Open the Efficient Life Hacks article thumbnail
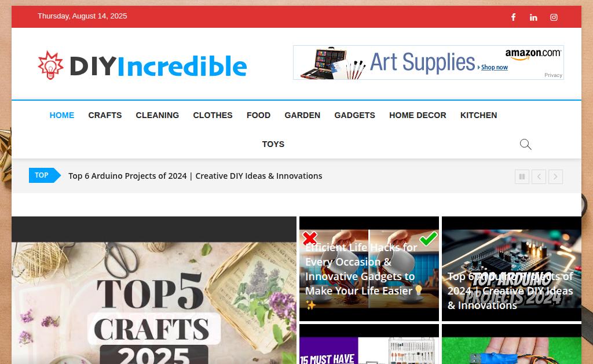Image resolution: width=593 pixels, height=364 pixels. tap(369, 269)
